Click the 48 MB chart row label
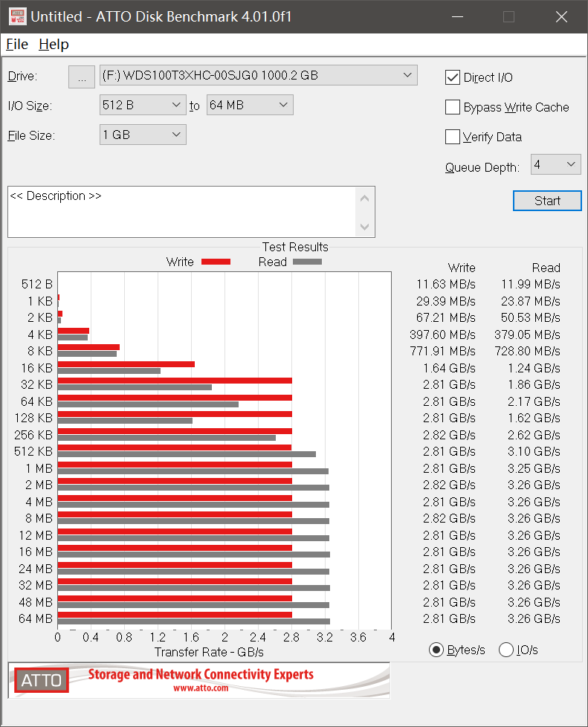Viewport: 588px width, 727px height. (36, 602)
